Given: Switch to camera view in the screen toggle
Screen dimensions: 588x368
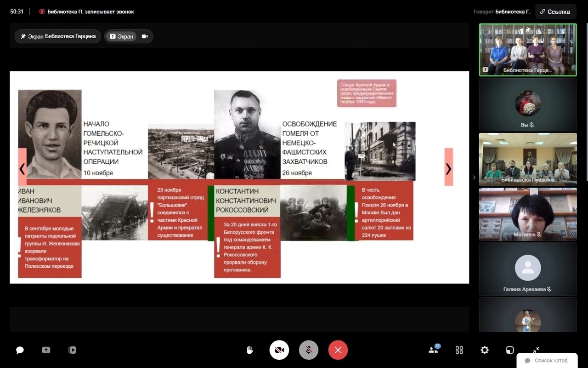Looking at the screenshot, I should [145, 36].
